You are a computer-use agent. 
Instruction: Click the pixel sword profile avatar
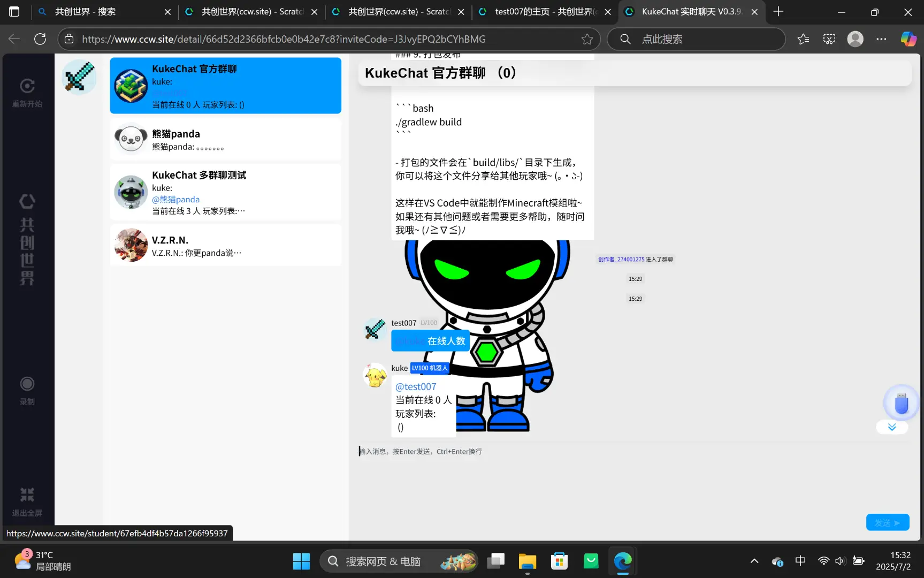point(79,77)
